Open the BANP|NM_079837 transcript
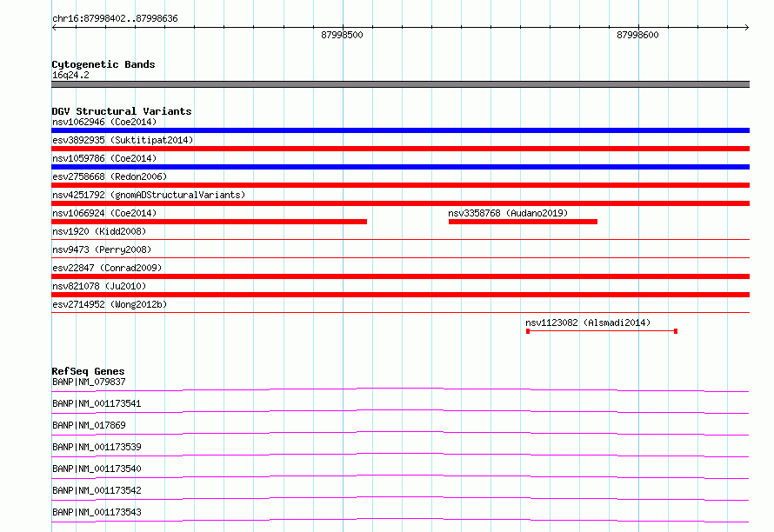This screenshot has width=774, height=532. pos(89,382)
